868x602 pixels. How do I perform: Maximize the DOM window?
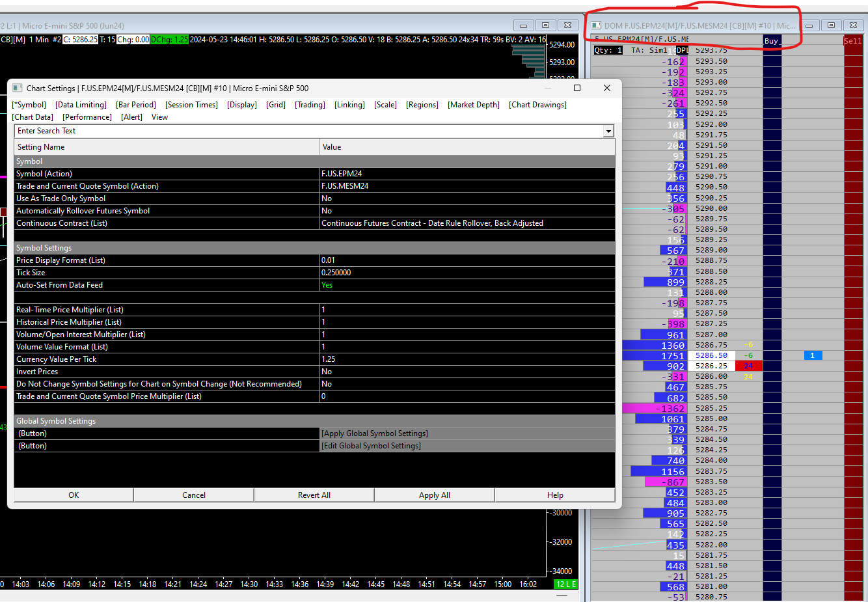point(832,25)
